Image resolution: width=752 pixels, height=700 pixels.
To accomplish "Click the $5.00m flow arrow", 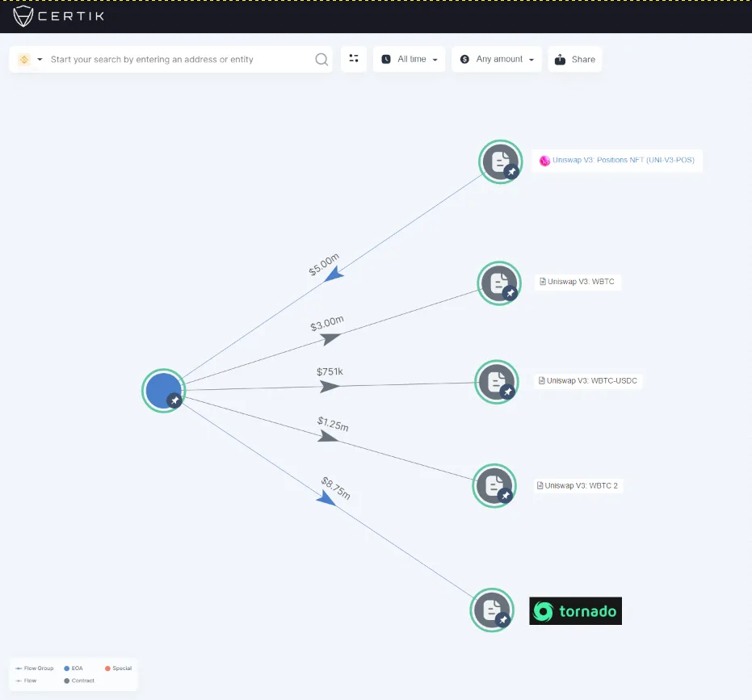I will tap(334, 275).
